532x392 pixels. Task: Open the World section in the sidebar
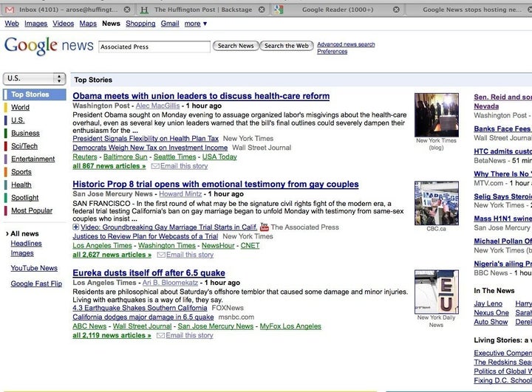point(21,108)
